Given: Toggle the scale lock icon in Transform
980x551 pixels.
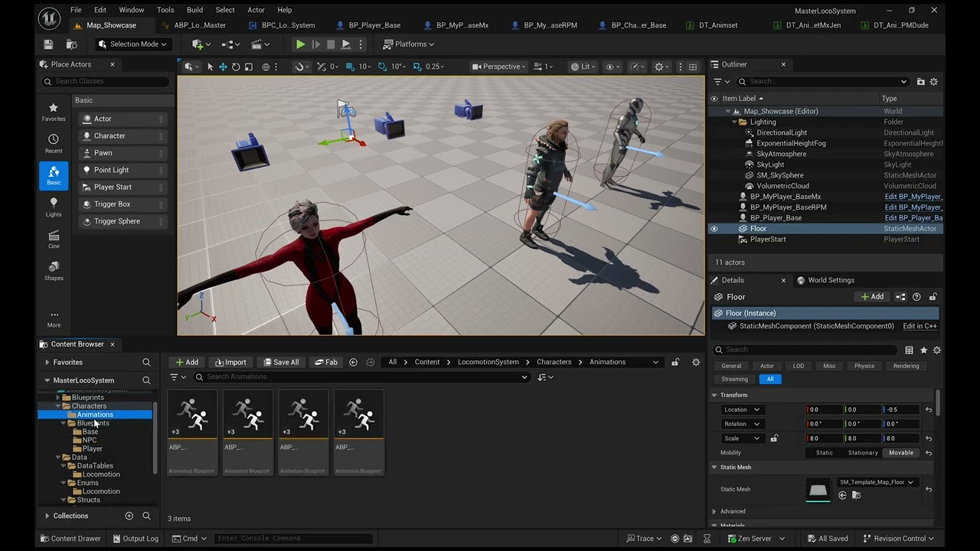Looking at the screenshot, I should point(774,439).
